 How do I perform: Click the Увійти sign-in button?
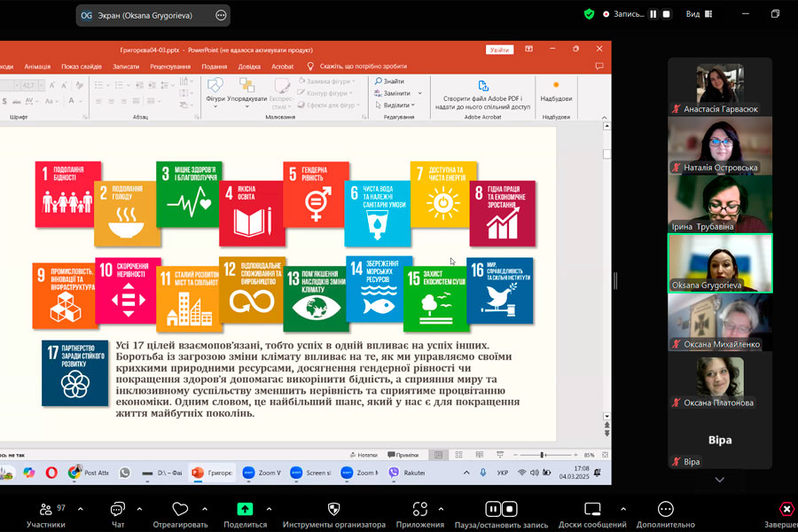500,50
